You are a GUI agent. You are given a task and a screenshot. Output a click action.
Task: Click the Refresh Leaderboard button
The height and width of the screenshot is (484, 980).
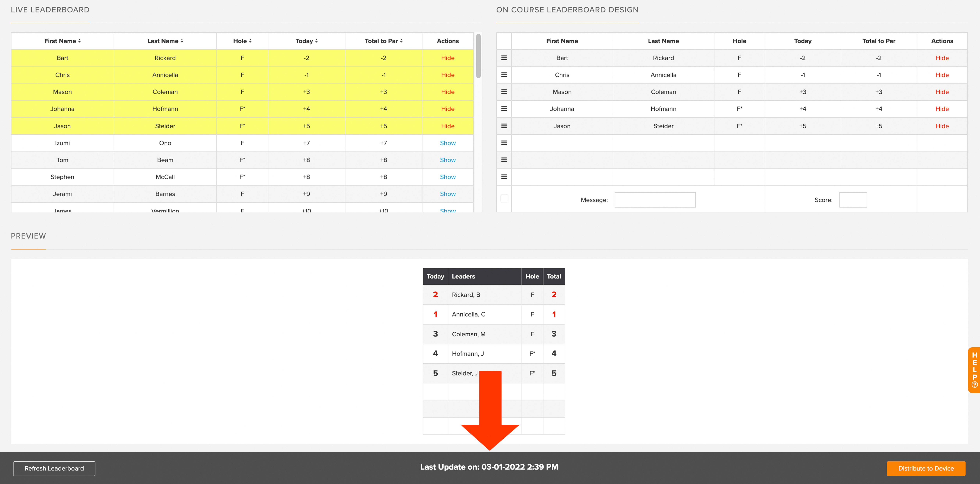point(54,468)
